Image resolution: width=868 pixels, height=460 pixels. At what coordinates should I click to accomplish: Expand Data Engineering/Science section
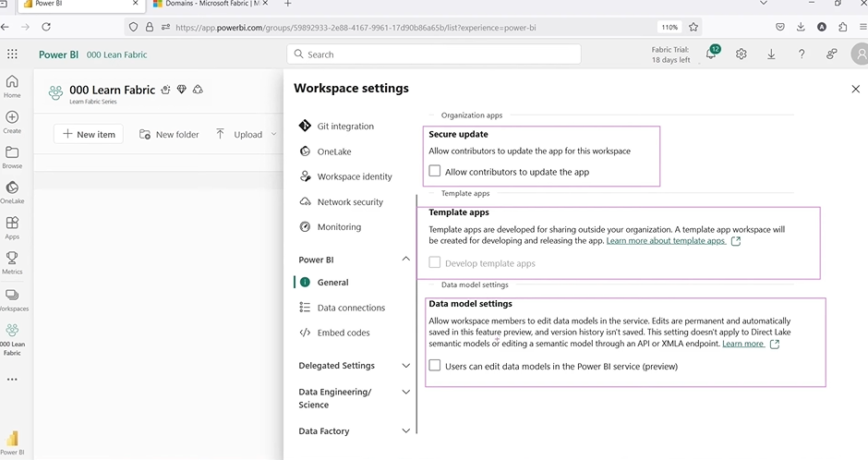click(x=405, y=392)
